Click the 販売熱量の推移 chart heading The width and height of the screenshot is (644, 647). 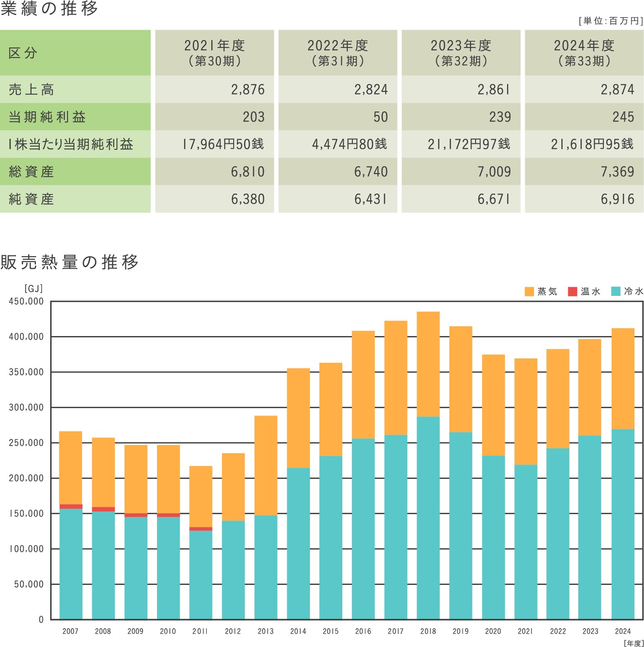coord(69,262)
